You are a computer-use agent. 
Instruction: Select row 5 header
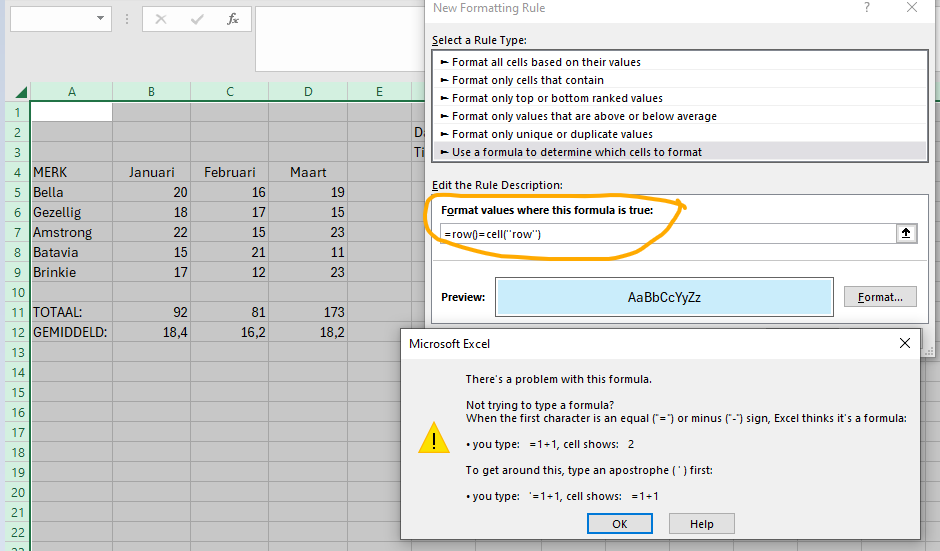[x=17, y=192]
